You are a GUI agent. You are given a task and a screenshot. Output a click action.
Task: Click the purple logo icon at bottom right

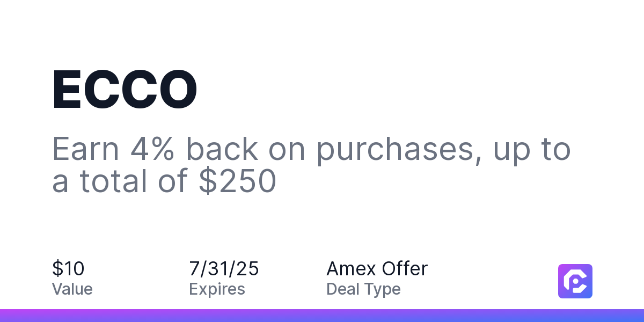pos(575,281)
